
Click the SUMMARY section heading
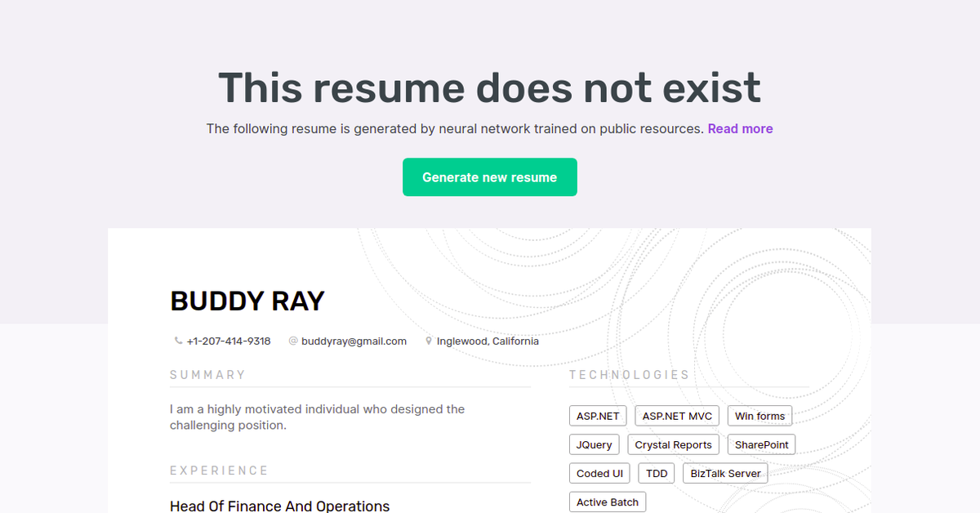pyautogui.click(x=207, y=375)
